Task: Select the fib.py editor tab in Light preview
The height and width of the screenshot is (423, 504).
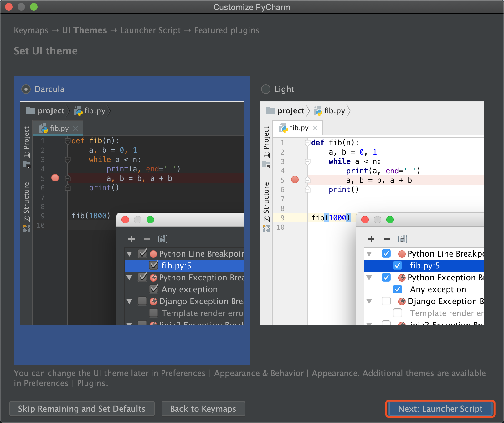Action: point(298,128)
